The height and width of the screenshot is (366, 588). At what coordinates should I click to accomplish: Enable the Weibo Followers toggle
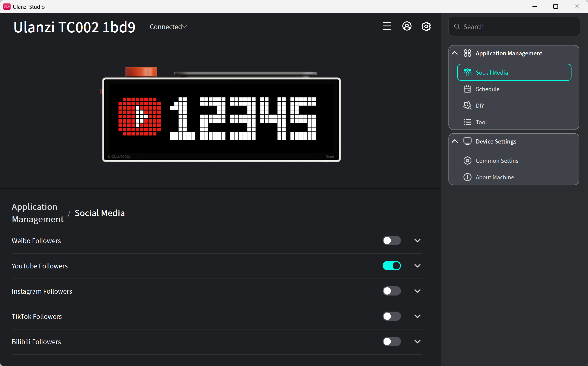point(392,240)
